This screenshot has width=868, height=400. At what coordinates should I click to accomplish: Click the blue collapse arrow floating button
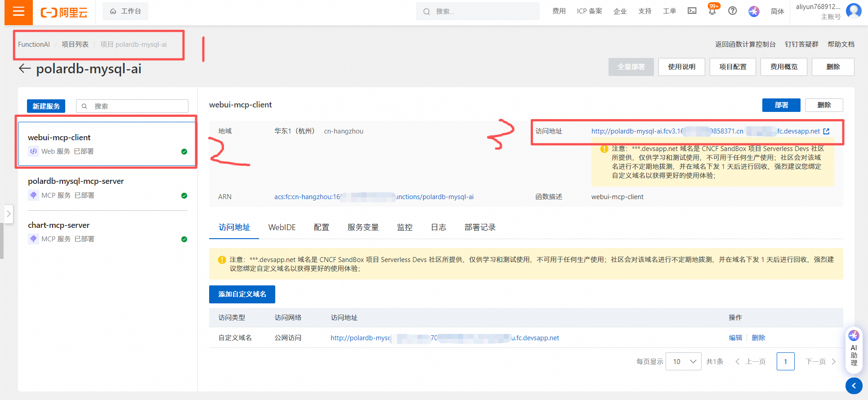pyautogui.click(x=854, y=386)
